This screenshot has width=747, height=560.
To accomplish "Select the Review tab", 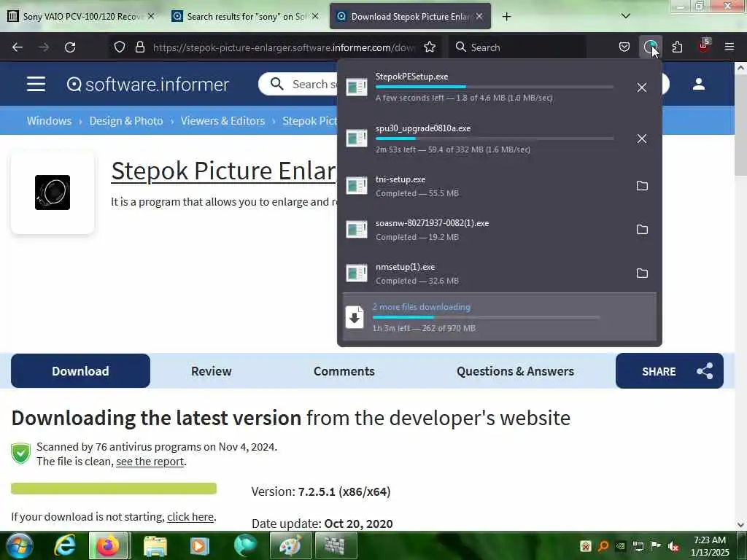I will pos(211,371).
